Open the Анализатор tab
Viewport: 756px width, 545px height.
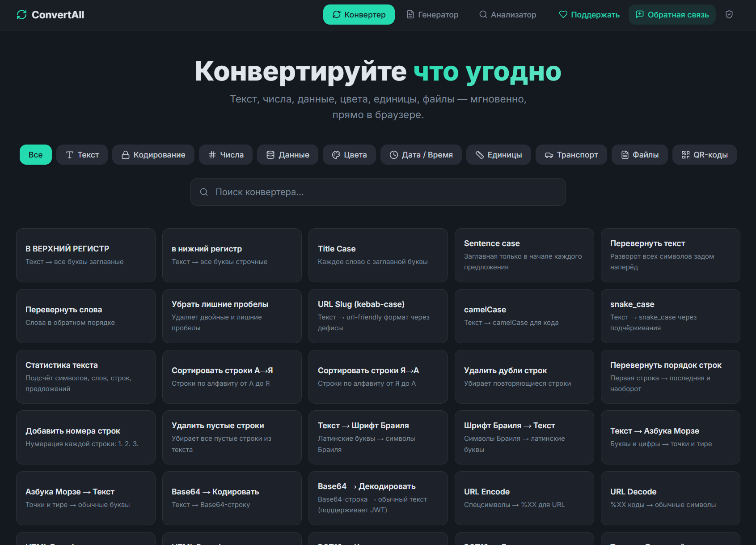click(508, 15)
